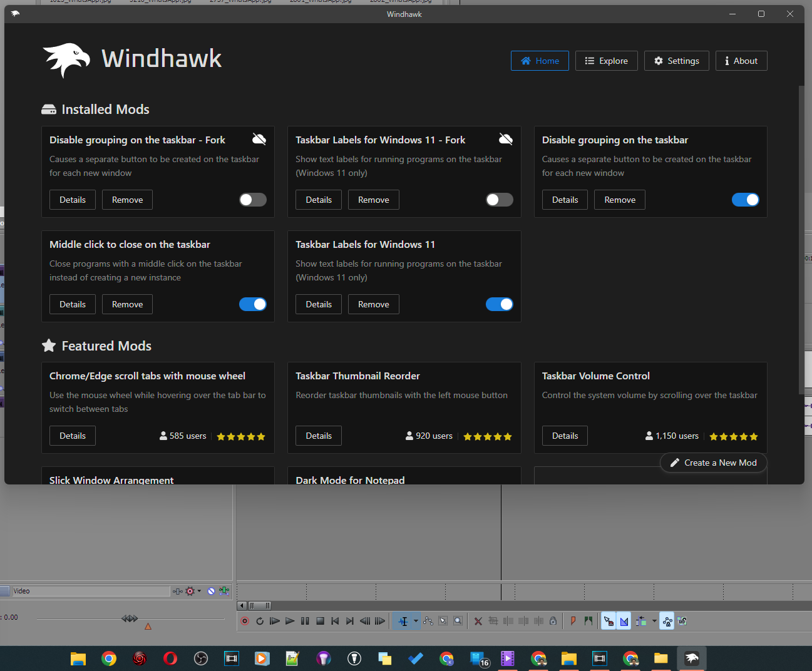Click the playback rate slider handle
This screenshot has width=812, height=671.
point(130,618)
